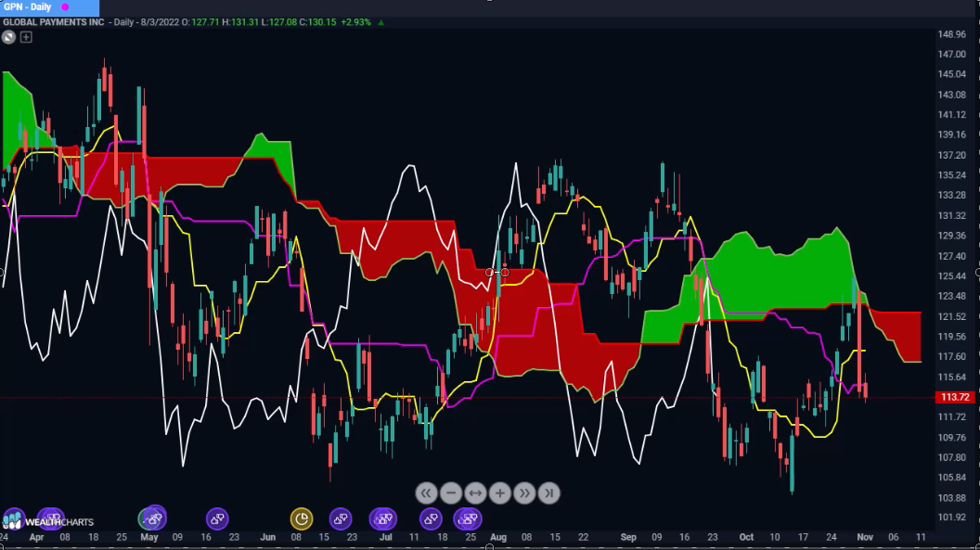Click the low value L:127.08
The width and height of the screenshot is (980, 550).
278,22
